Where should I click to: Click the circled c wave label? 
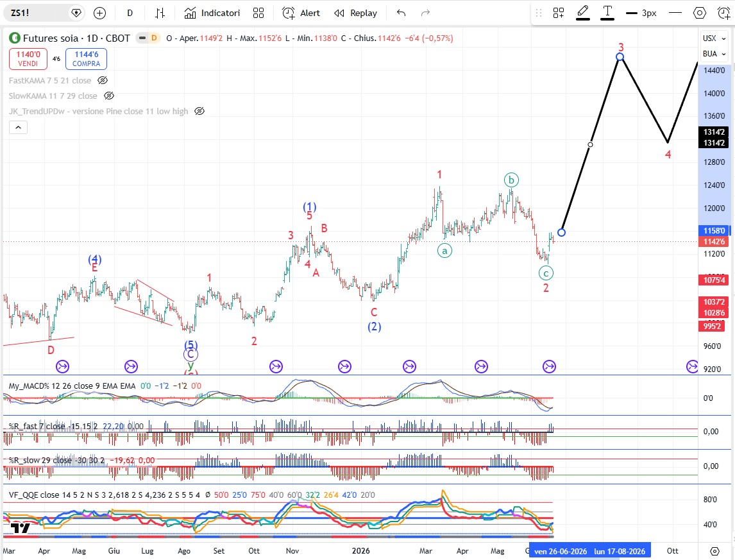pyautogui.click(x=546, y=273)
